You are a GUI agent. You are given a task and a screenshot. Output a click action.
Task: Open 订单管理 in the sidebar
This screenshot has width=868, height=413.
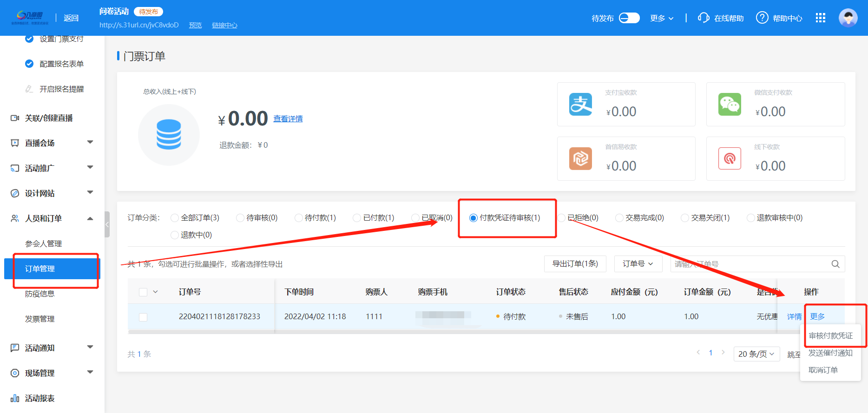(52, 269)
